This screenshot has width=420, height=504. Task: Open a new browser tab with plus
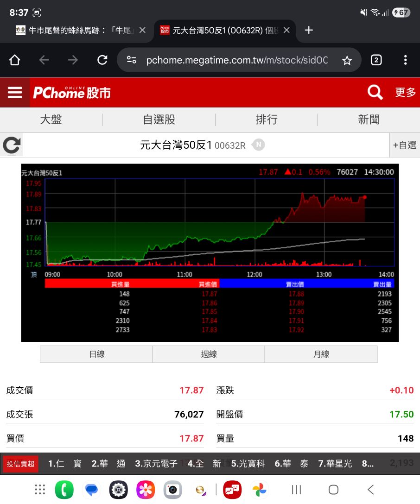[x=308, y=30]
